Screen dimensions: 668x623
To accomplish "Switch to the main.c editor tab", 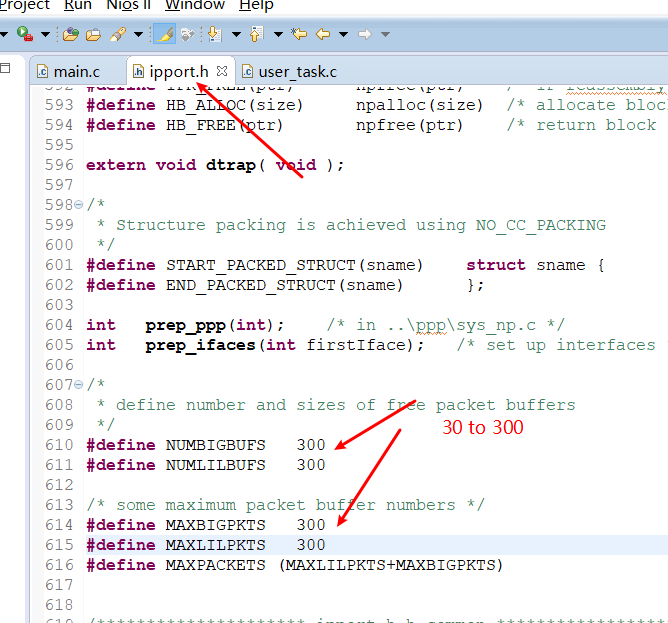I will pos(77,72).
